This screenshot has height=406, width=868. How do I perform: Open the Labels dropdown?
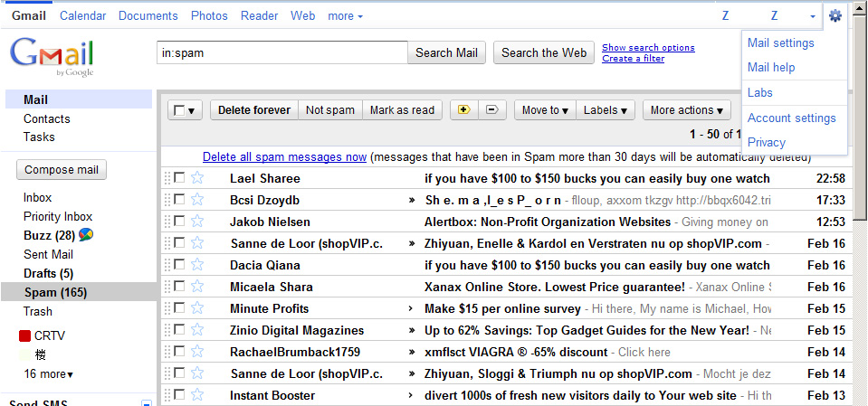coord(605,110)
